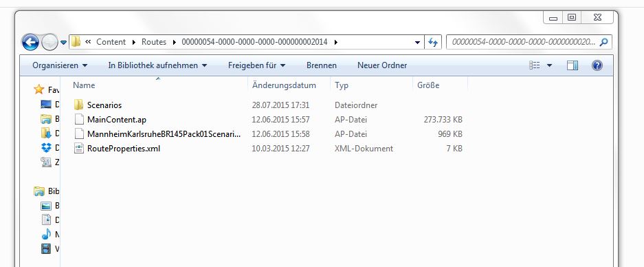Go back with the blue Back arrow

[x=30, y=42]
